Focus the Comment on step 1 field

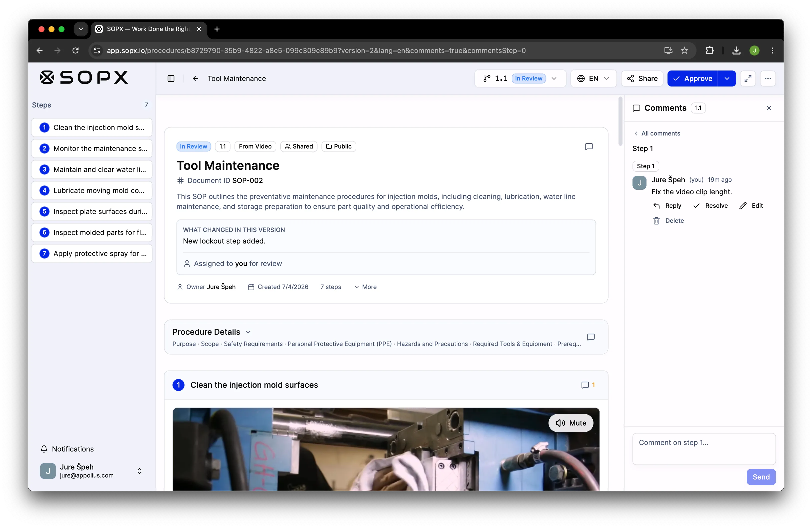[704, 449]
